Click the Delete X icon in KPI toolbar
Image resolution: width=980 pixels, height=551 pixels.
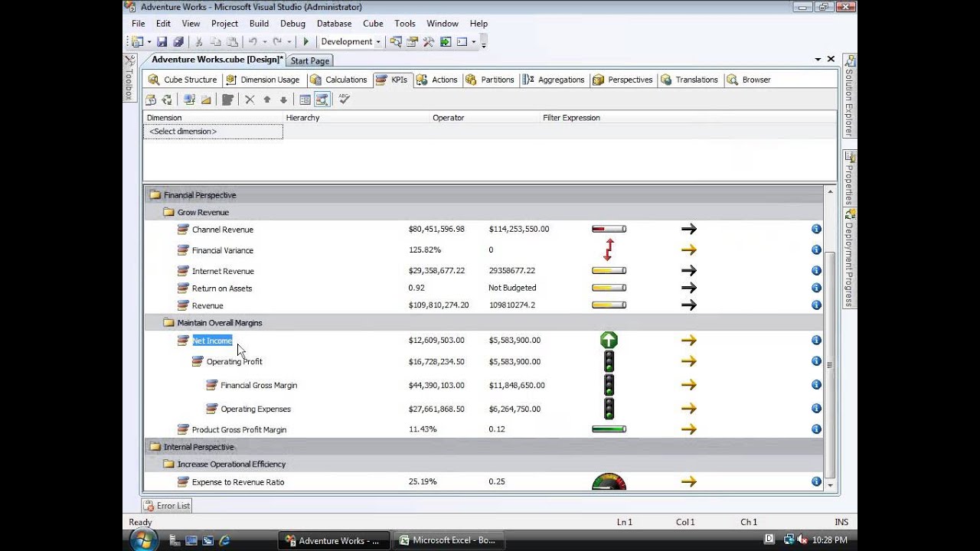point(250,99)
